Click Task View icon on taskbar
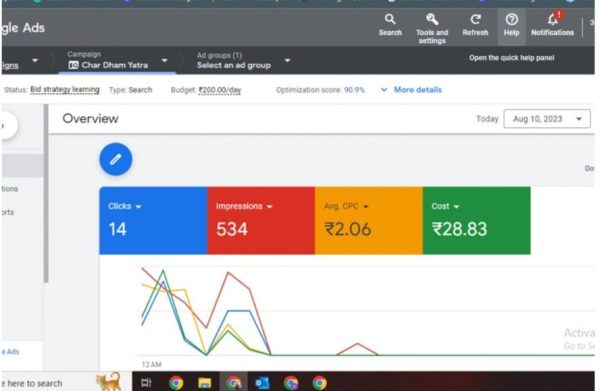The width and height of the screenshot is (600, 391). coord(146,382)
